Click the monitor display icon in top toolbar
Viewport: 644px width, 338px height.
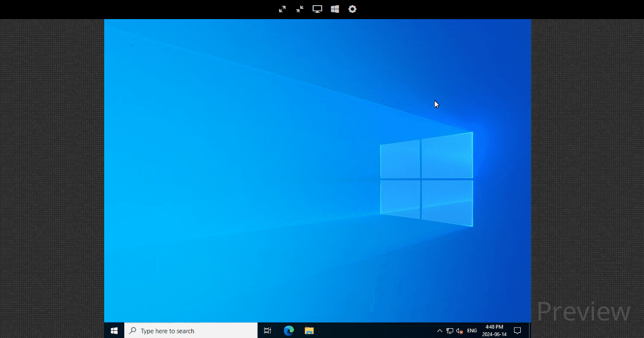pyautogui.click(x=317, y=9)
